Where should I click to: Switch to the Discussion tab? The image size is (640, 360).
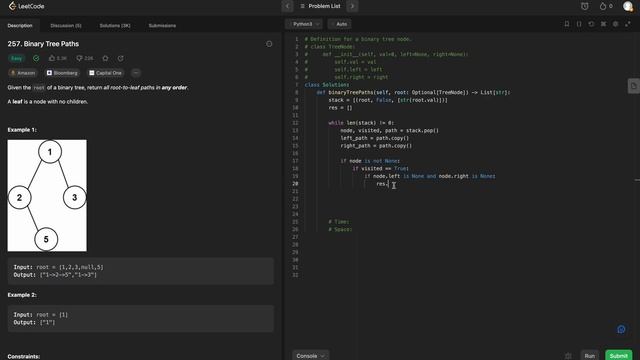click(x=66, y=25)
